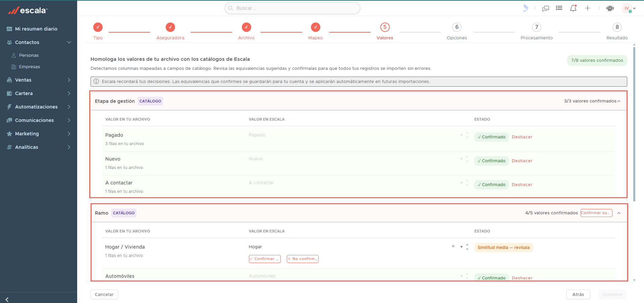The image size is (644, 303).
Task: Open the support headset chat icon
Action: tap(610, 8)
